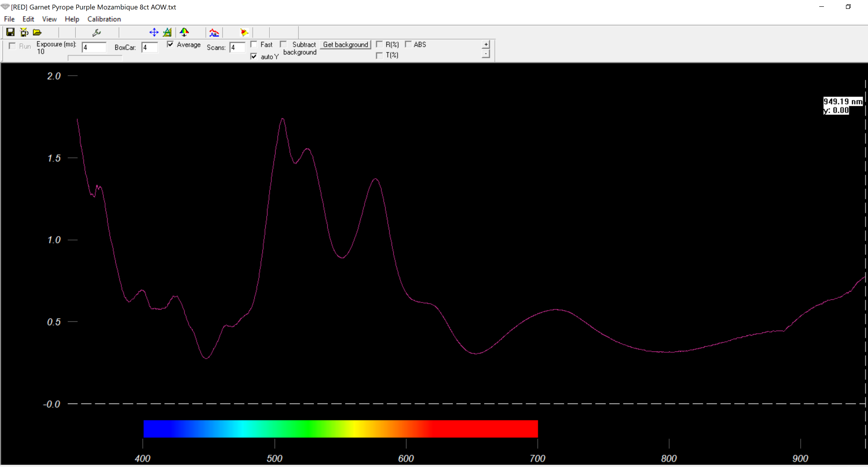Click the red and blue curve icon
This screenshot has width=868, height=467.
214,32
